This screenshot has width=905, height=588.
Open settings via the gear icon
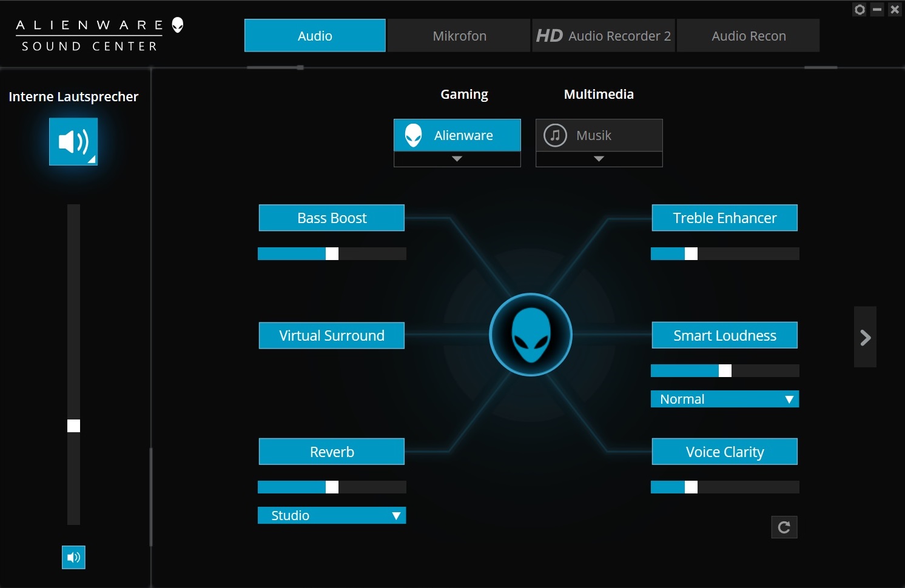860,10
